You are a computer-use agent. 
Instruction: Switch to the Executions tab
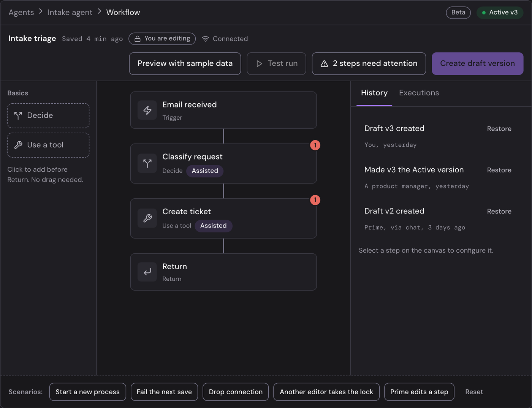click(x=419, y=93)
